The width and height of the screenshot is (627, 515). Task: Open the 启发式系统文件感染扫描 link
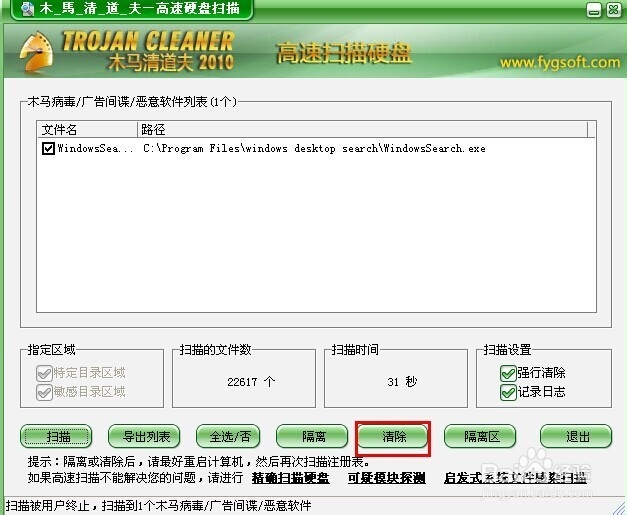click(515, 478)
